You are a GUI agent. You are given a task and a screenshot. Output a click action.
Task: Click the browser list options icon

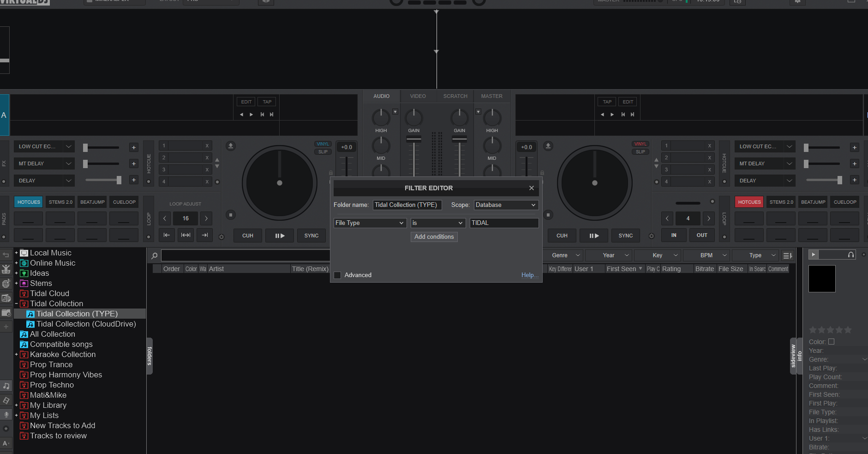787,255
